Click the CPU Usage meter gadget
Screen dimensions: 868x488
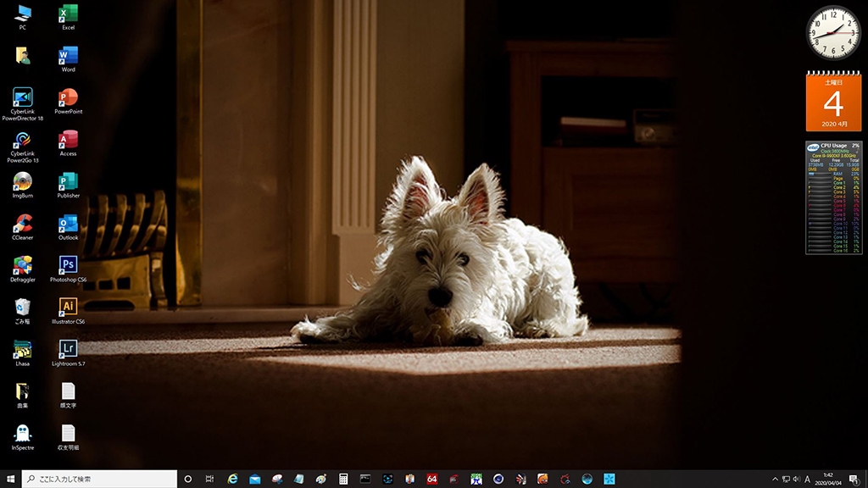[834, 197]
